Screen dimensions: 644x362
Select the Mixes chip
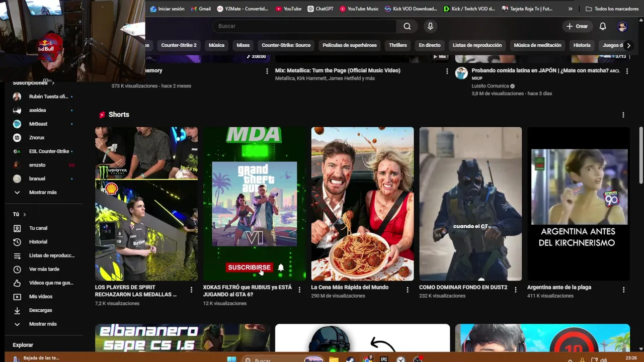[x=243, y=45]
